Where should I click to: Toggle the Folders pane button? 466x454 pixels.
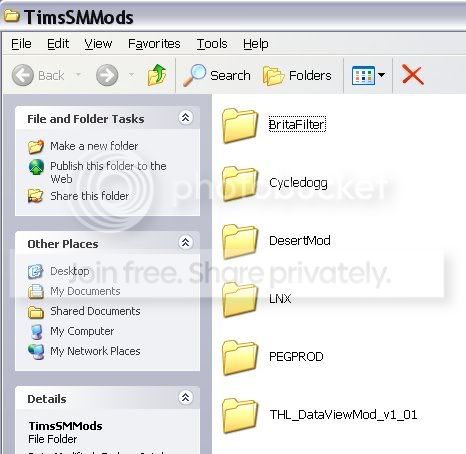[x=297, y=75]
